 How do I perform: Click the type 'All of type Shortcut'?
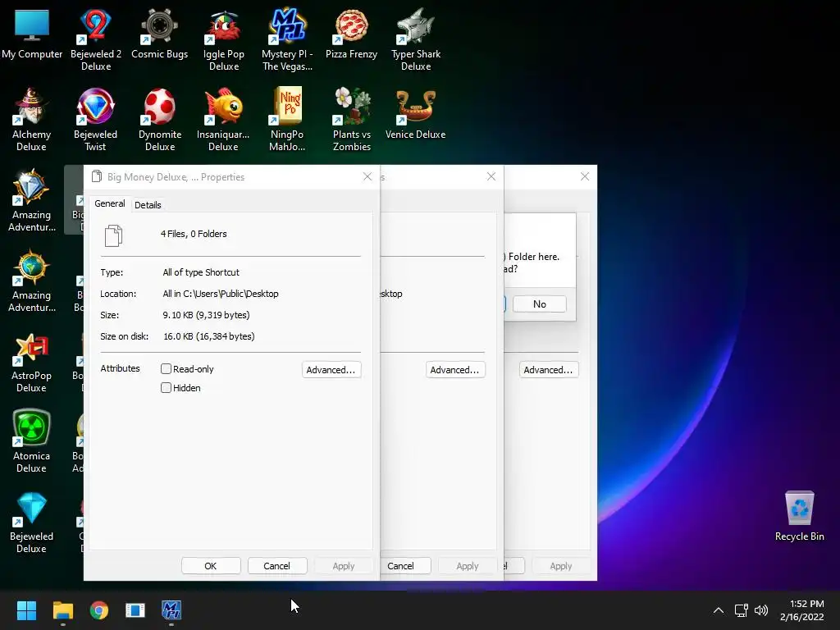click(x=201, y=272)
